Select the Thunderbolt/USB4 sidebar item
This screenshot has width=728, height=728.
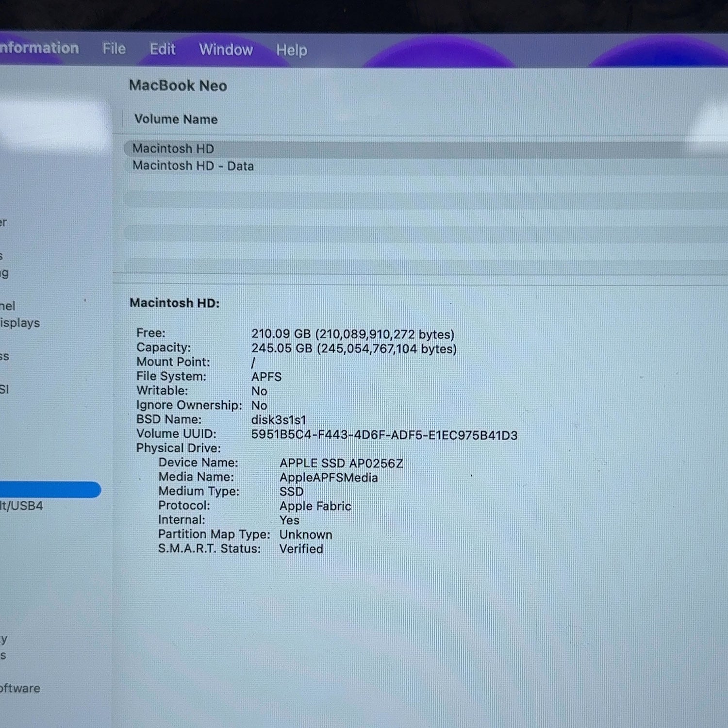pyautogui.click(x=21, y=506)
